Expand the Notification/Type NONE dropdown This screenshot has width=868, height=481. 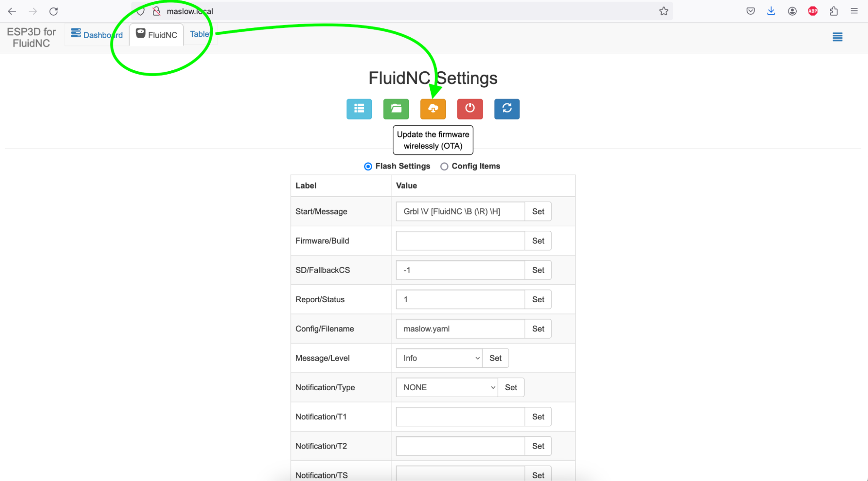tap(447, 387)
